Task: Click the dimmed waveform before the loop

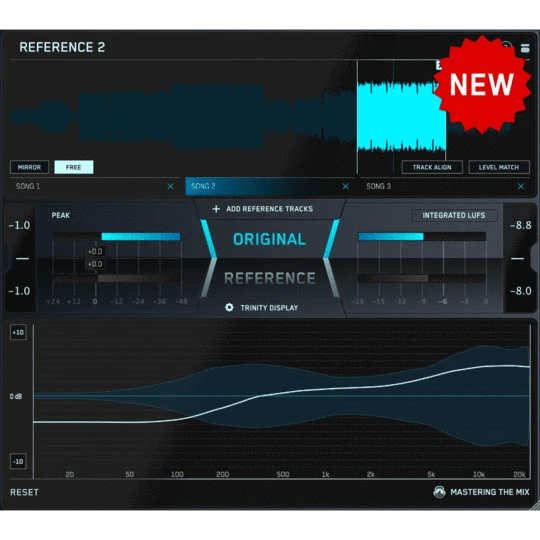Action: click(x=183, y=117)
